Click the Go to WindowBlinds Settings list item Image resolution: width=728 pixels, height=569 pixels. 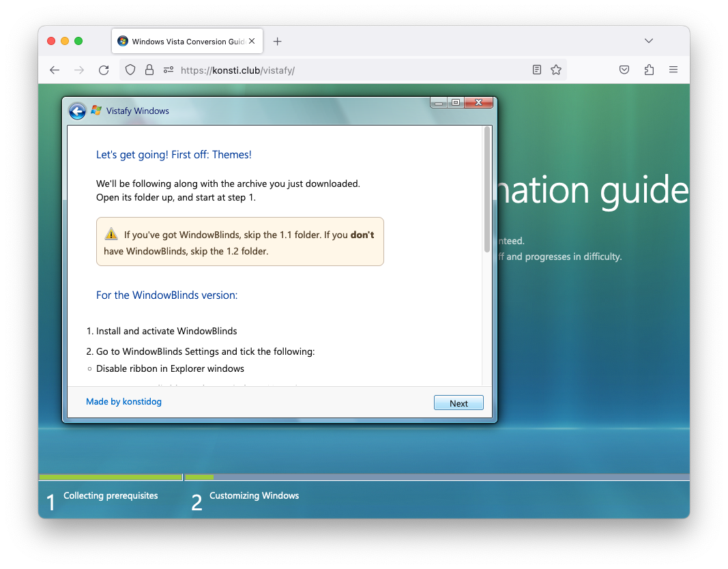click(x=205, y=351)
